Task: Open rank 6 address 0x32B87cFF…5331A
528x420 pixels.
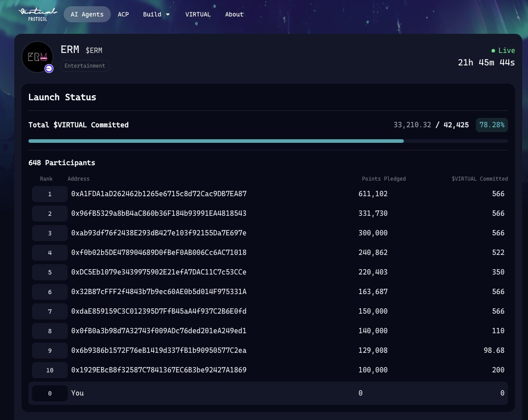Action: click(159, 291)
